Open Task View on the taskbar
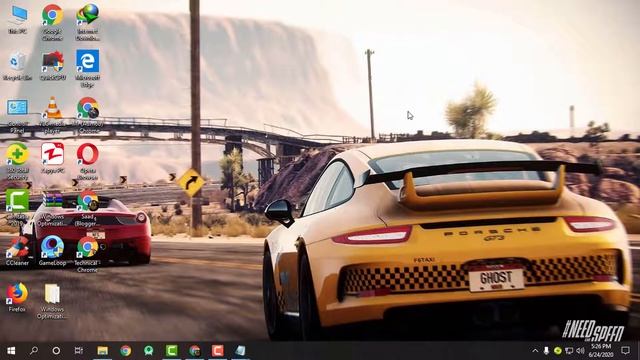Viewport: 640px width, 360px height. [79, 351]
